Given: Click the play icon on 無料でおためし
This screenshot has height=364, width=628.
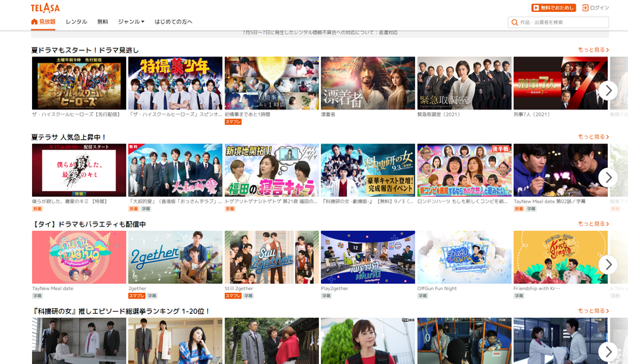Looking at the screenshot, I should [x=535, y=8].
